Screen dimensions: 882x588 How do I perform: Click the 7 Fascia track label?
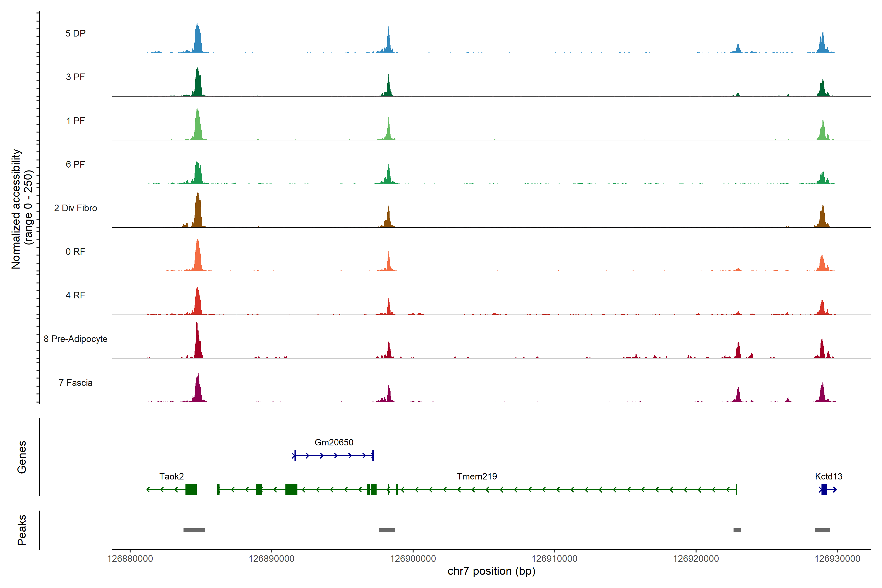(75, 382)
